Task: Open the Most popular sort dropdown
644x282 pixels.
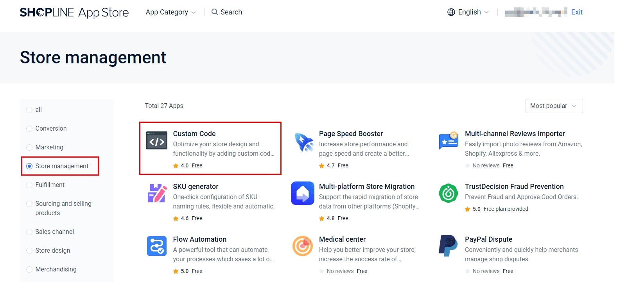Action: point(554,106)
